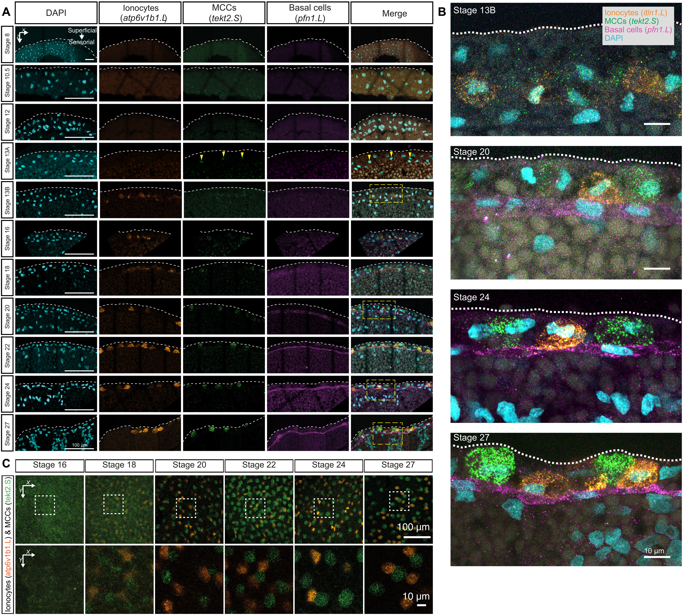This screenshot has width=683, height=616.
Task: Click the Superficial-to-Sensorial arrow in Stage 8 DAPI
Action: click(x=82, y=36)
